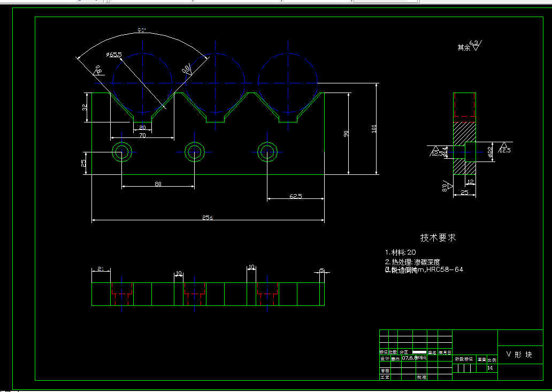
Task: Select the 比例 title block label
Action: [x=492, y=360]
